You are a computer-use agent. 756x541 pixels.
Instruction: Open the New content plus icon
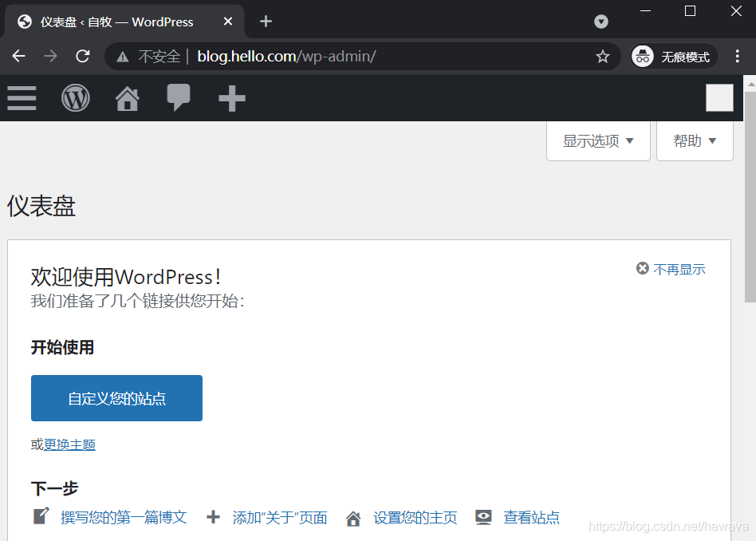pyautogui.click(x=232, y=98)
